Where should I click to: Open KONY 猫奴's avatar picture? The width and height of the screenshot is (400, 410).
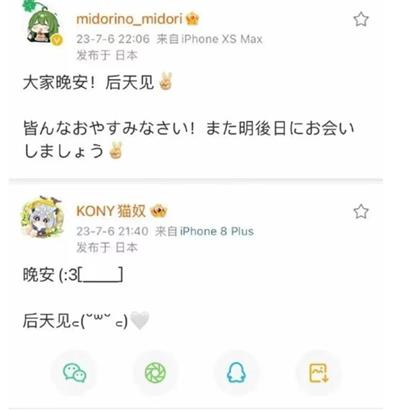pos(43,217)
